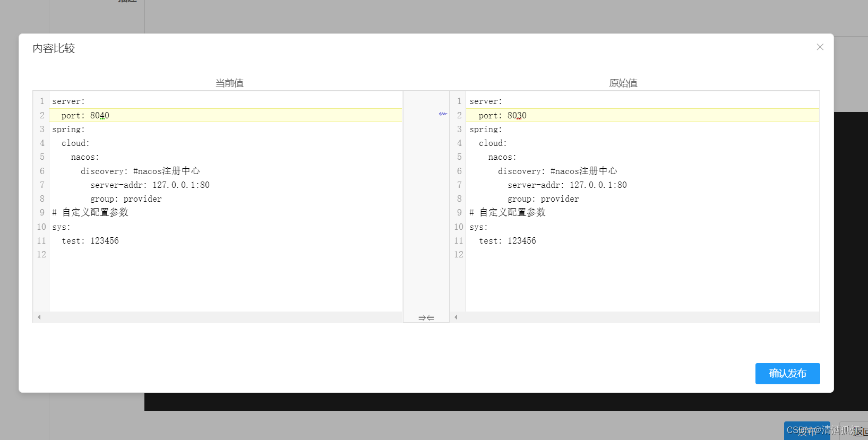This screenshot has height=440, width=868.
Task: Click 'spring:' line in the 原始值 pane
Action: point(486,130)
